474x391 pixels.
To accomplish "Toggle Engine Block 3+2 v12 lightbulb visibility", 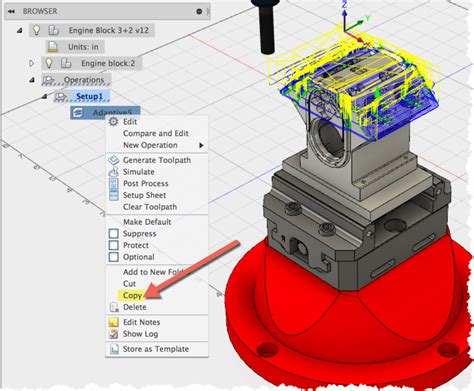I will [36, 30].
